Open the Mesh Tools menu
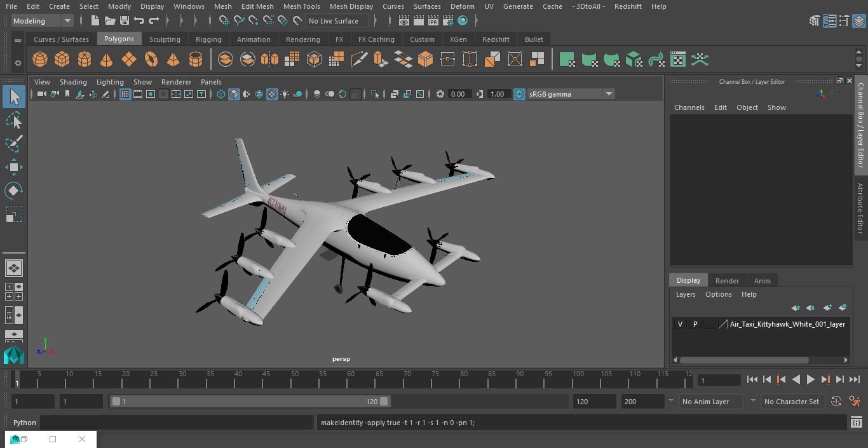Screen dimensions: 868x448 point(301,6)
